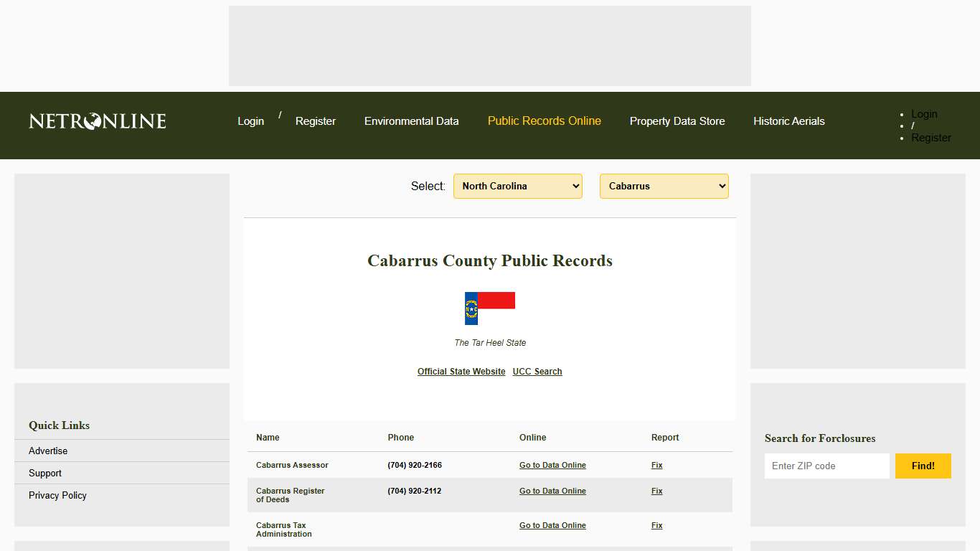Click the Official State Website link

(x=461, y=371)
